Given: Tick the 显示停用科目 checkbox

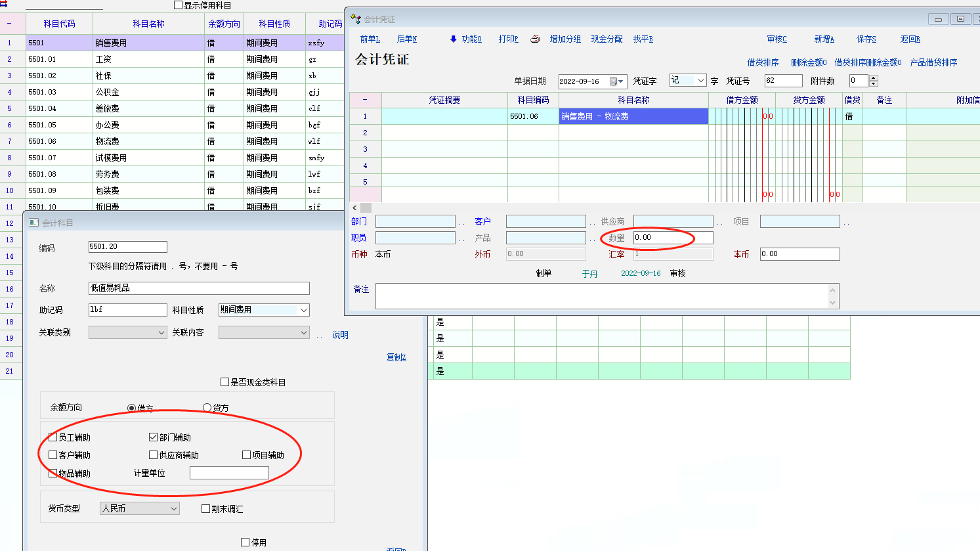Looking at the screenshot, I should point(178,5).
